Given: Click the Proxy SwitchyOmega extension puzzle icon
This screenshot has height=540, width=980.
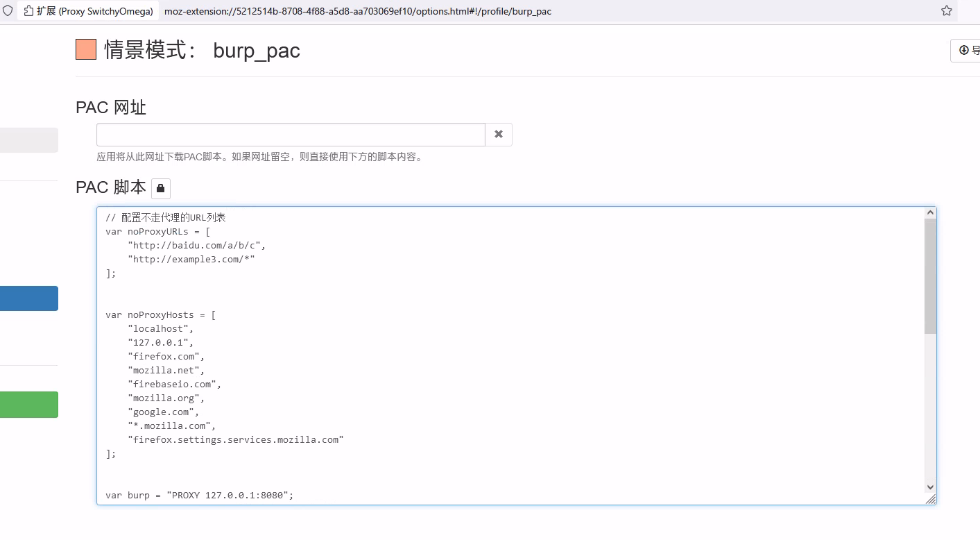Looking at the screenshot, I should (29, 11).
